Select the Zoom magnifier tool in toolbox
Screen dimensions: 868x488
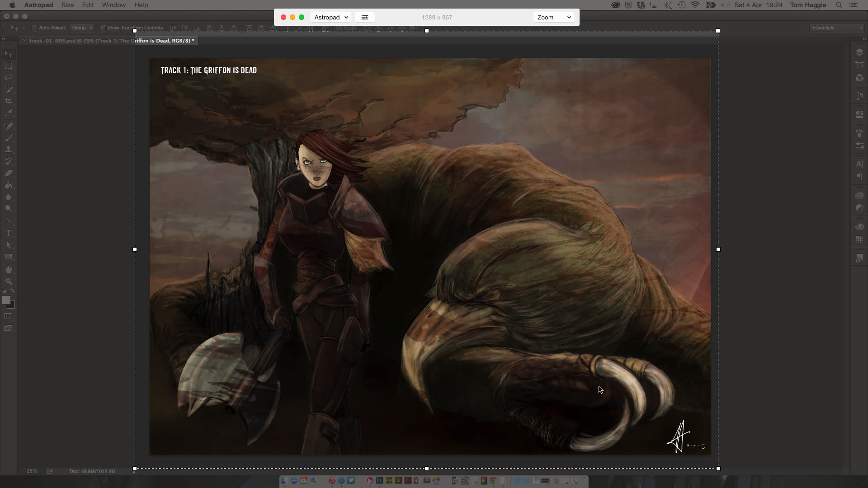pos(9,281)
